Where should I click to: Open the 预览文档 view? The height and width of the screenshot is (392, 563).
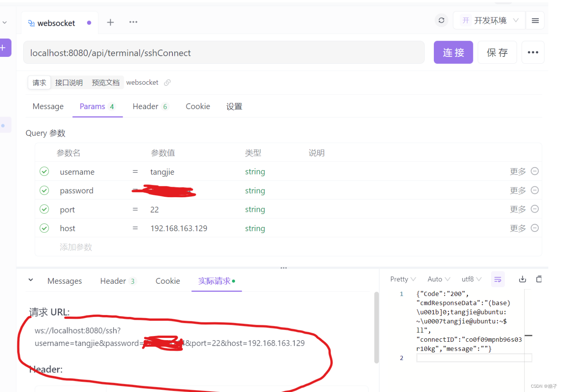pyautogui.click(x=106, y=83)
